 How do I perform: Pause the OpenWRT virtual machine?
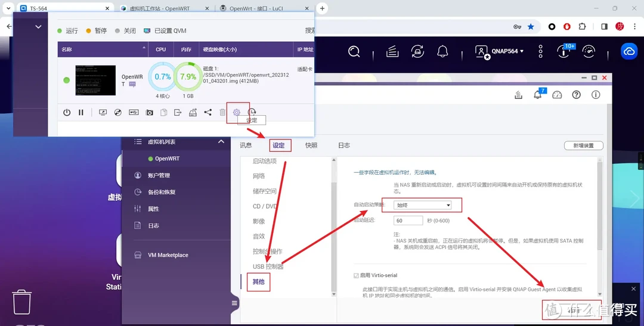pos(81,113)
